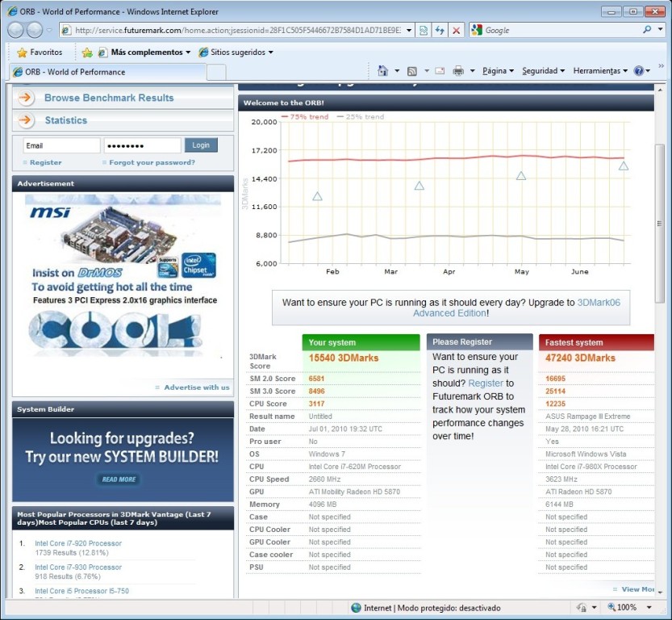Click the View More link at bottom right

pos(637,589)
